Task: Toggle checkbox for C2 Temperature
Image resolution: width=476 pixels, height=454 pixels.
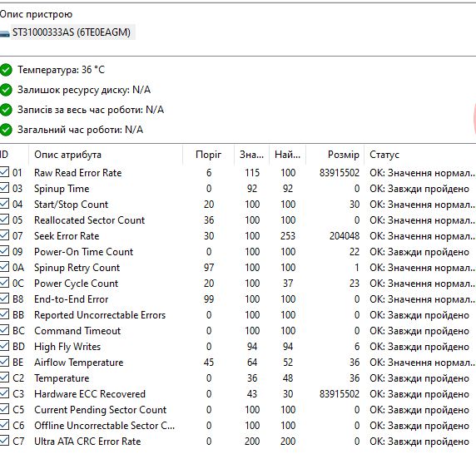Action: [4, 377]
